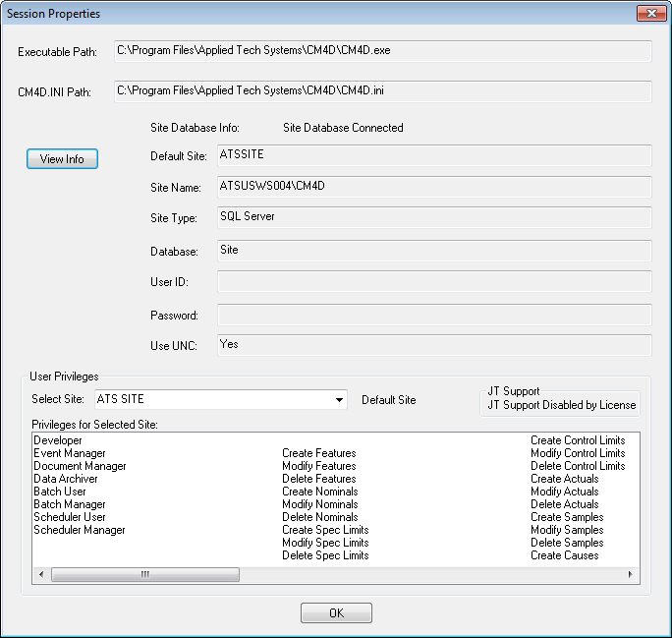The width and height of the screenshot is (672, 638).
Task: Click the Database field
Action: pyautogui.click(x=434, y=252)
